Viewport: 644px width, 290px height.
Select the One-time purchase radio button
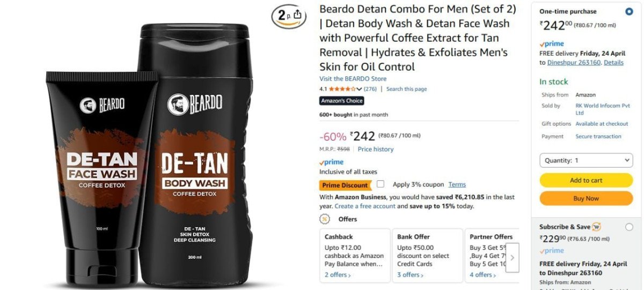pos(629,11)
